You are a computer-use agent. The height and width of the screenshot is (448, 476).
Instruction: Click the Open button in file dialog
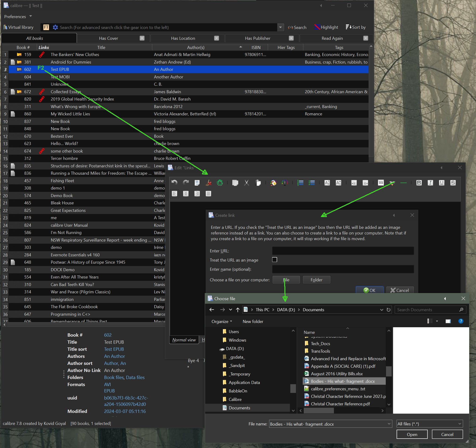[x=412, y=434]
